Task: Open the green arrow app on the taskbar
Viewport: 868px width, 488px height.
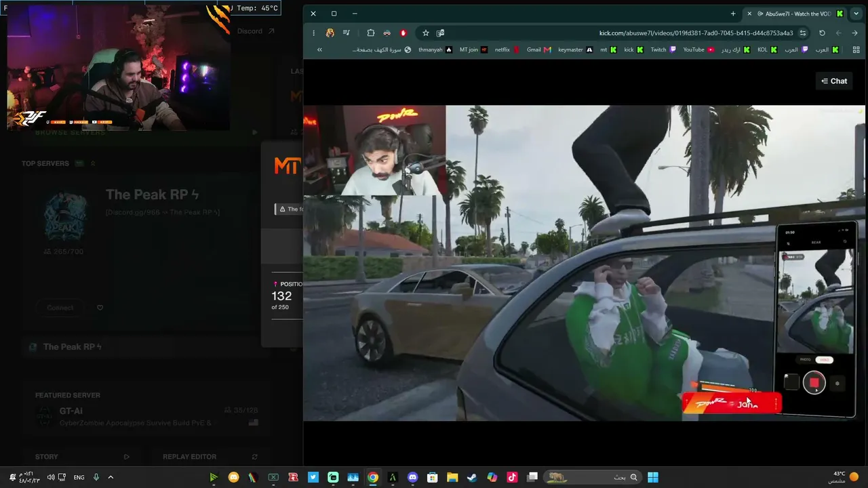Action: pos(214,477)
